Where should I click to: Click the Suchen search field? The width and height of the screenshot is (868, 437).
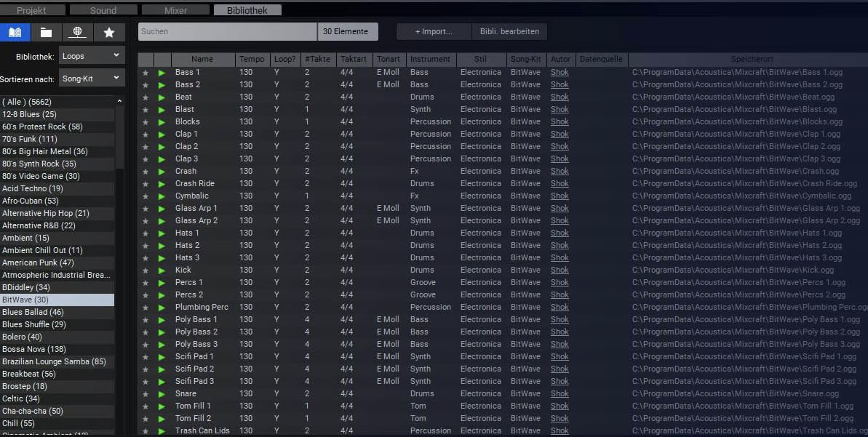pos(228,31)
